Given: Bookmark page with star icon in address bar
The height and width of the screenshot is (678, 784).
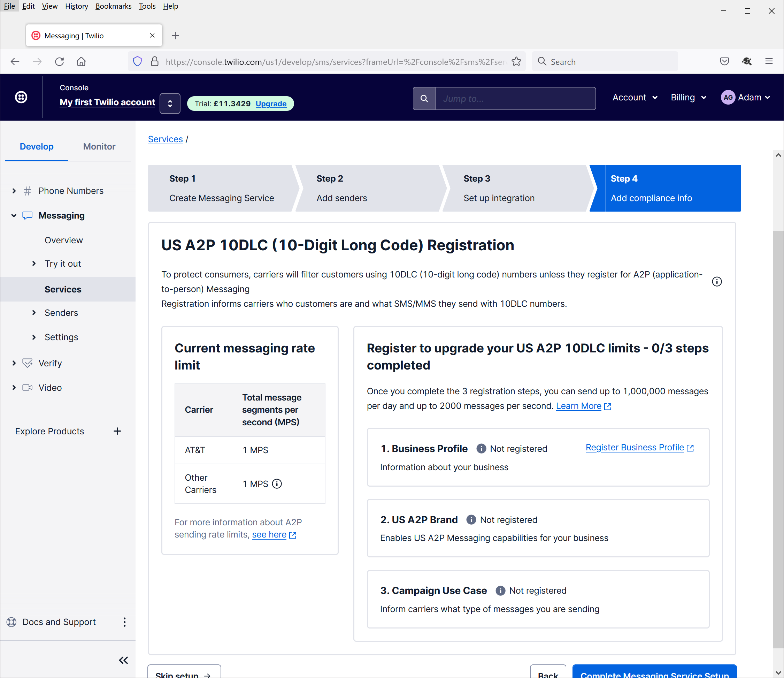Looking at the screenshot, I should pyautogui.click(x=516, y=61).
